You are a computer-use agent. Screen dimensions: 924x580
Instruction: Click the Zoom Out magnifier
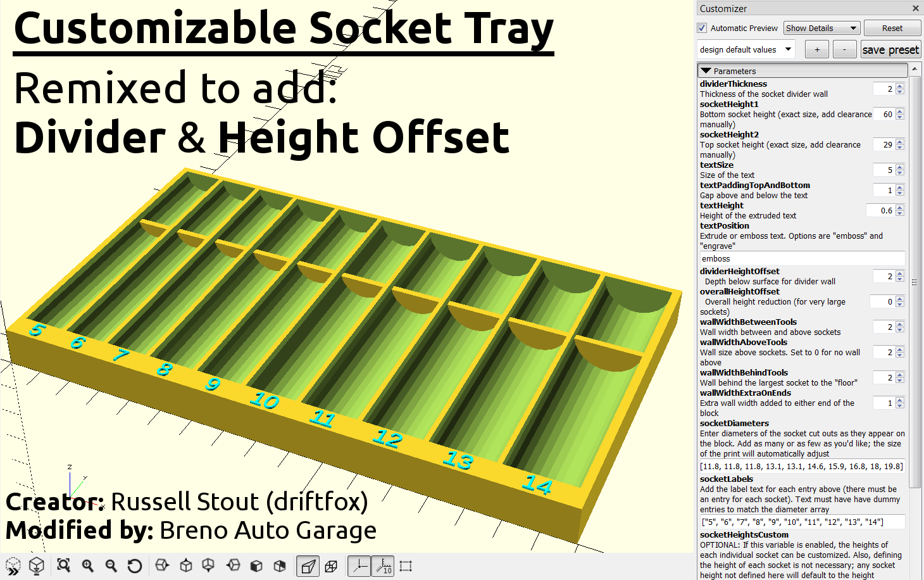pyautogui.click(x=111, y=565)
